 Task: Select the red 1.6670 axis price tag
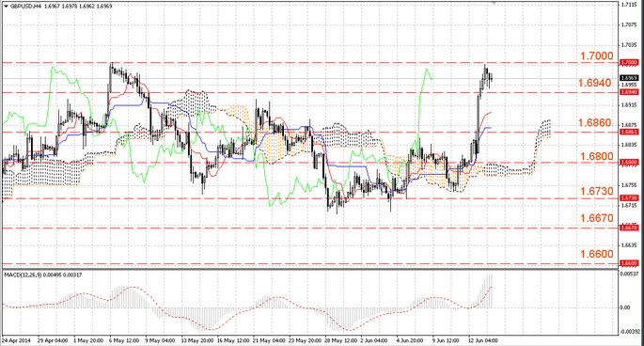[x=629, y=228]
